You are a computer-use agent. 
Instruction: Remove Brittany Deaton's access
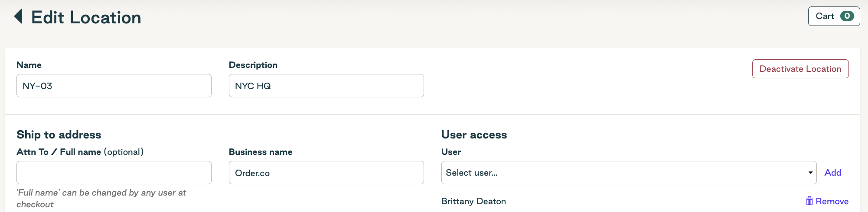click(827, 201)
